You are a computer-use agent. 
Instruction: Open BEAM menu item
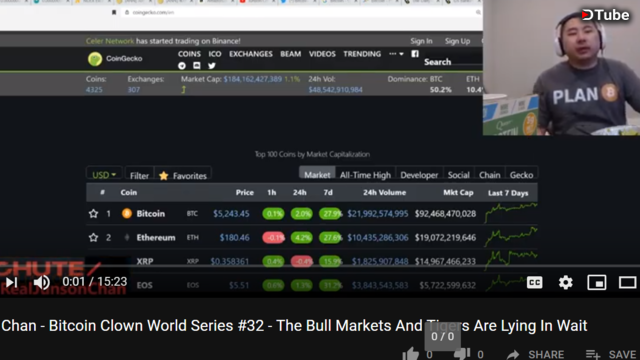coord(291,54)
